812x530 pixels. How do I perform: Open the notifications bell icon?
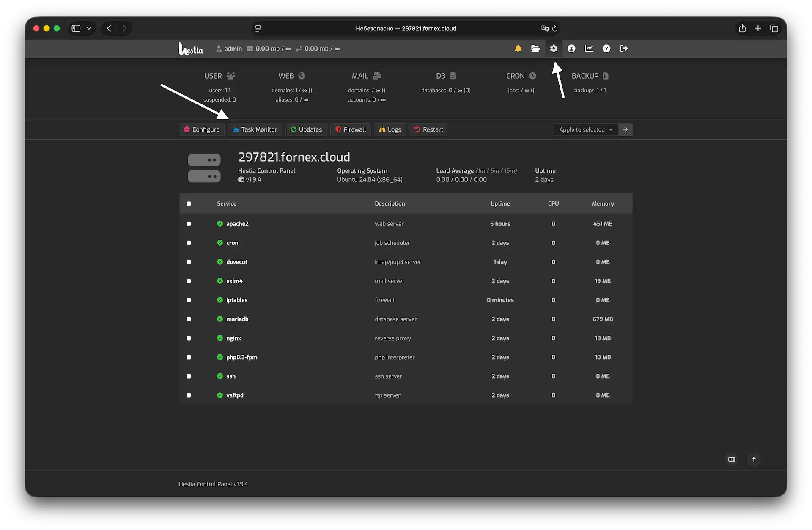[518, 49]
